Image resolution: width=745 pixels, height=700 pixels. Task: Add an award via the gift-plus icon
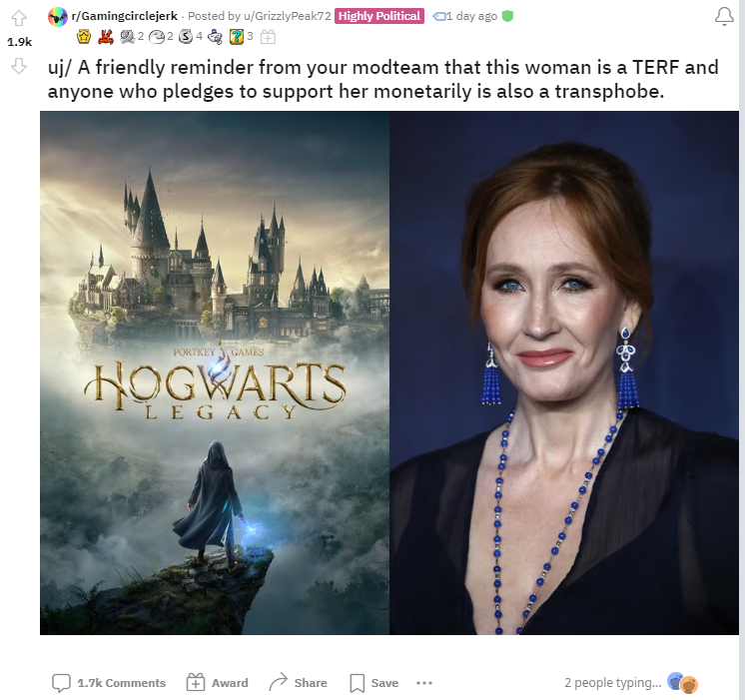pos(268,37)
